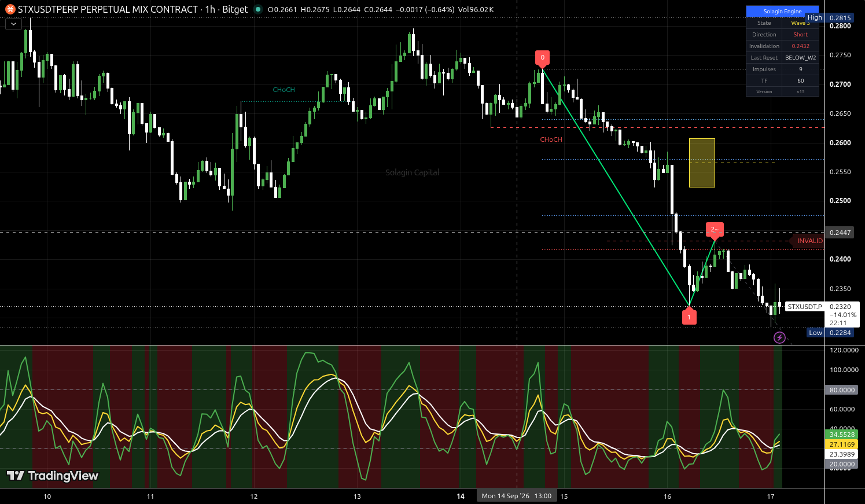Click the Impulses label
The width and height of the screenshot is (865, 504).
(x=764, y=69)
